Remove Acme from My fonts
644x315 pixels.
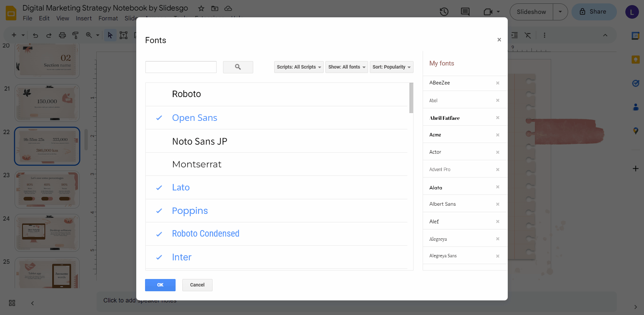(498, 135)
